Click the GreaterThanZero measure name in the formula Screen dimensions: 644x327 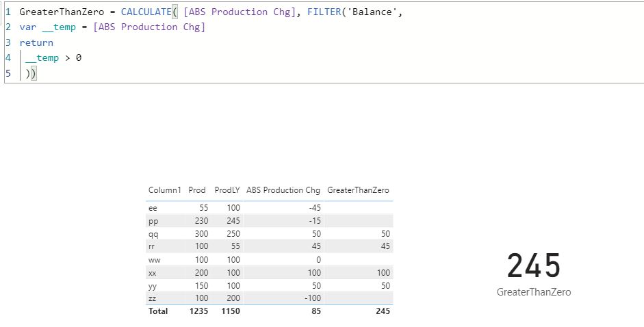point(62,12)
